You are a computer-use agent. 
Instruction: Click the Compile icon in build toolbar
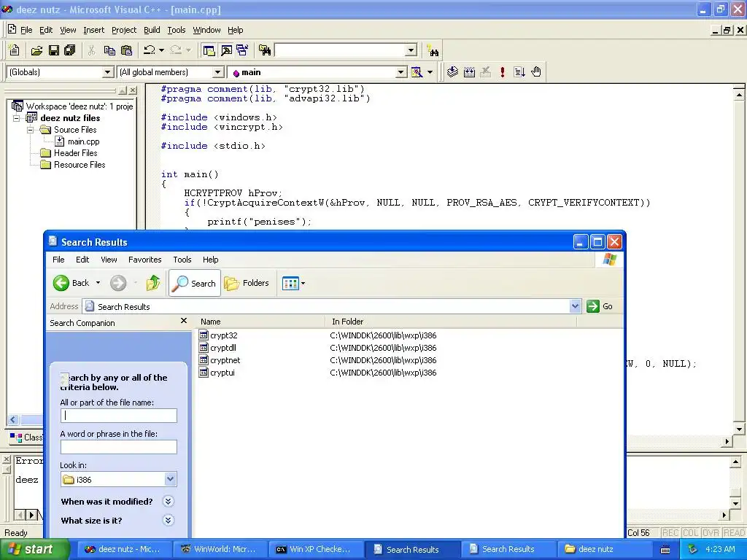click(452, 72)
